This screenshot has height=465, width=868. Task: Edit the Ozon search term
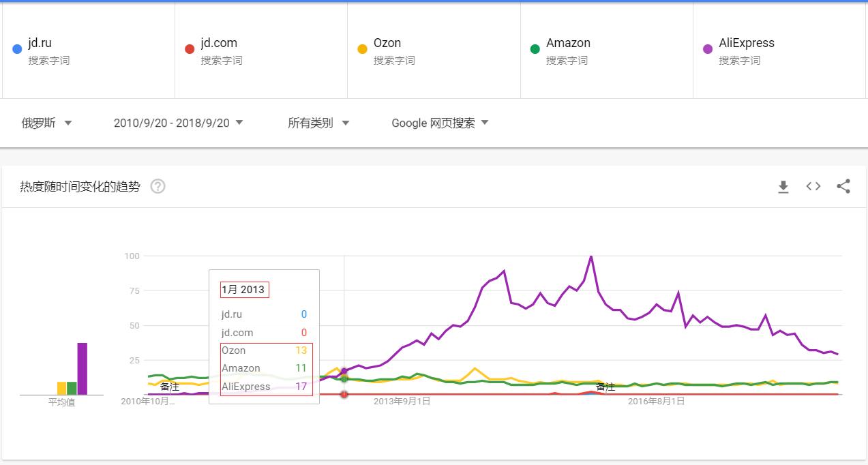pyautogui.click(x=387, y=43)
